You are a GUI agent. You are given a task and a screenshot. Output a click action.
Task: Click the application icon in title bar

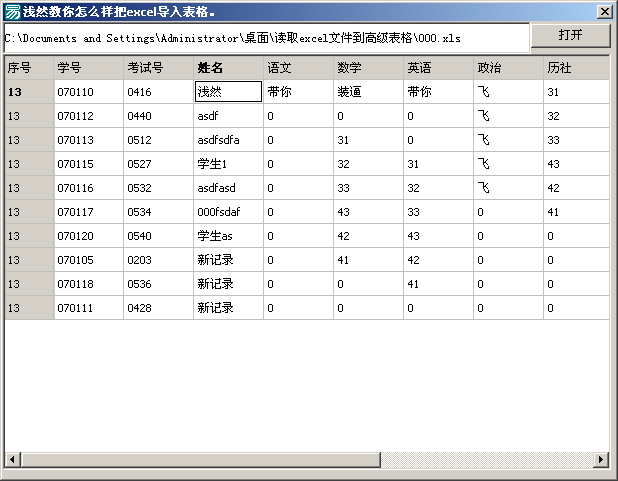coord(12,11)
